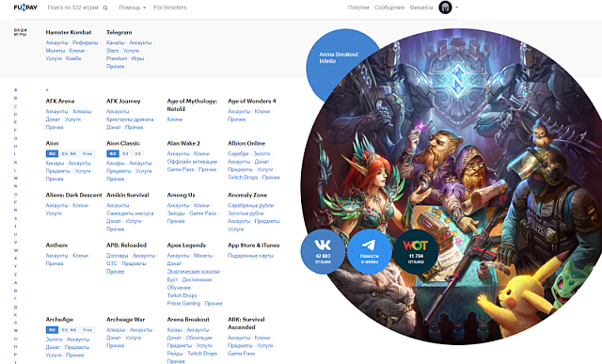Open the For Resellers link
Screen dimensions: 602x364
point(170,8)
